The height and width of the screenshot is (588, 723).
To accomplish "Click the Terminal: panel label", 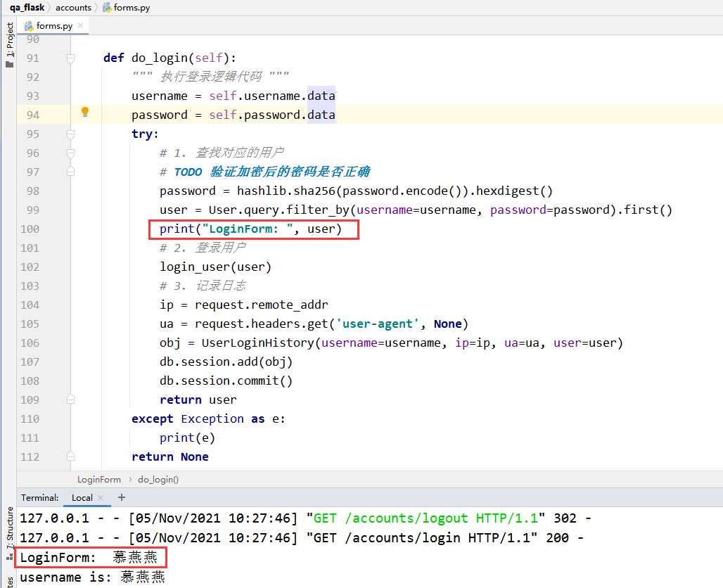I will (x=39, y=497).
